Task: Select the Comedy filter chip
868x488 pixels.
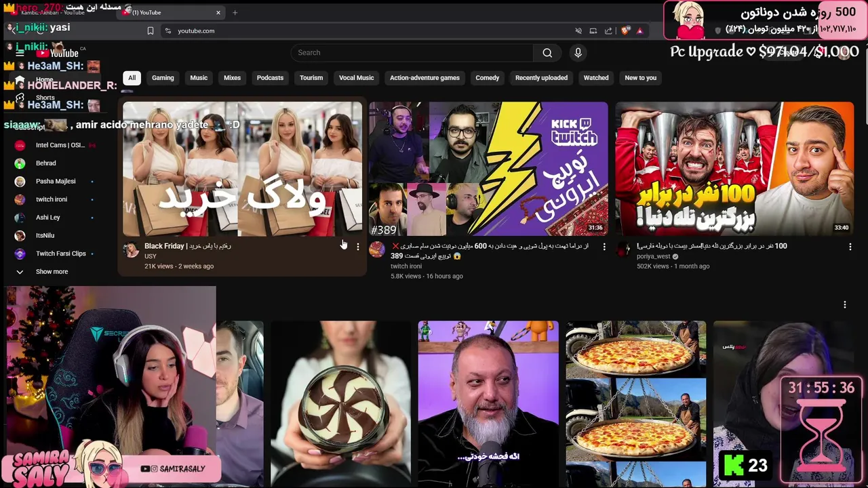Action: click(487, 78)
